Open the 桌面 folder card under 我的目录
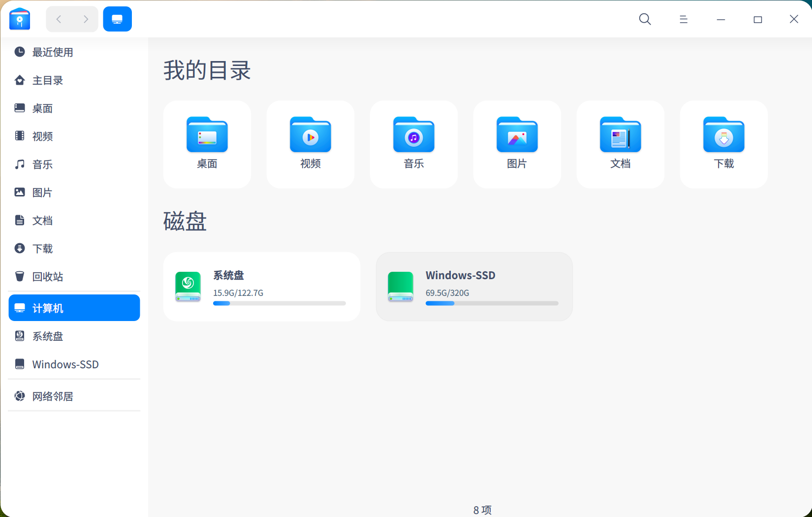Viewport: 812px width, 517px height. 207,144
